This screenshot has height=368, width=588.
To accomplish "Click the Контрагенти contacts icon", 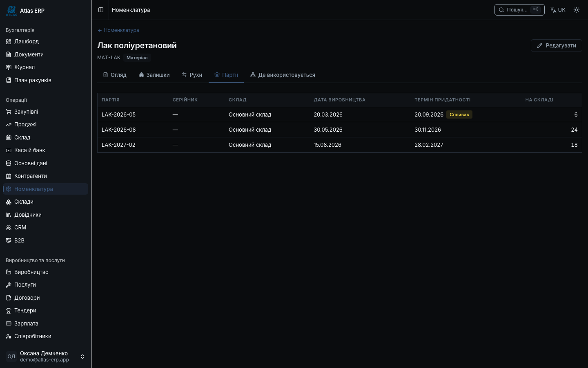I will coord(9,176).
